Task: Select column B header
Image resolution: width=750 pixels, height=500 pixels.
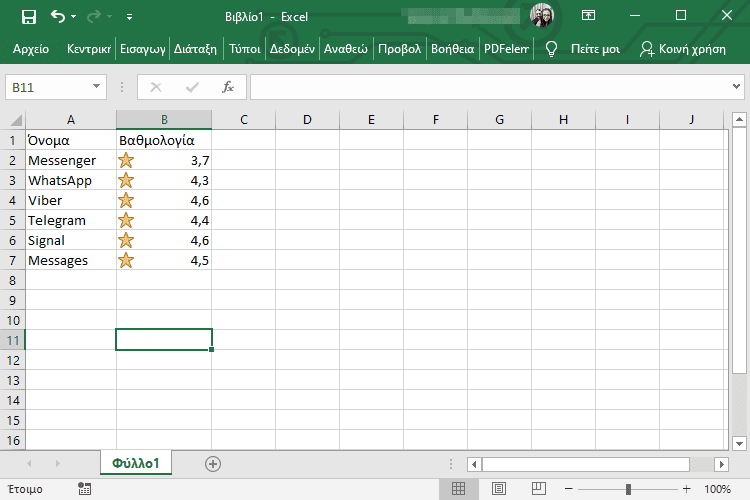Action: 164,120
